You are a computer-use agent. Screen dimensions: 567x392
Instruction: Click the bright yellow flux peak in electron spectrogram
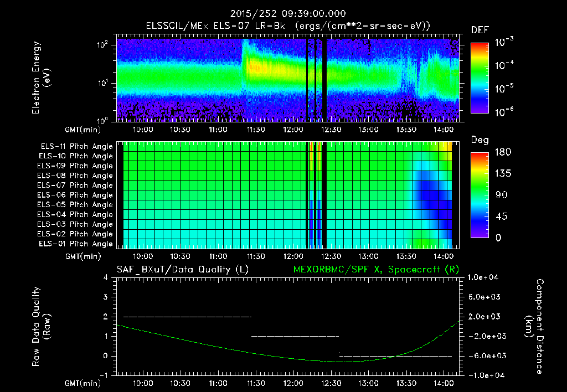[x=255, y=68]
